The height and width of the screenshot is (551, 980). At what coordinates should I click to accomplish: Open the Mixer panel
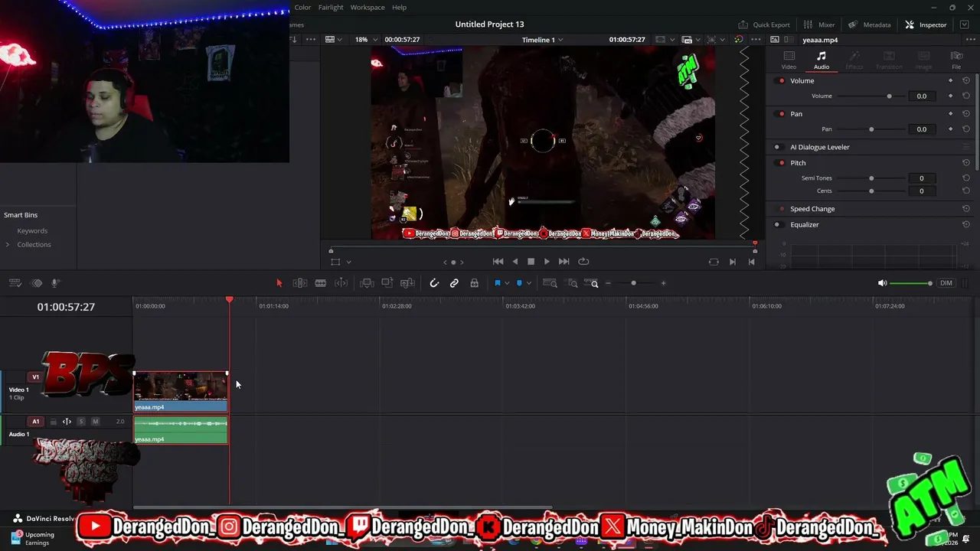coord(819,24)
